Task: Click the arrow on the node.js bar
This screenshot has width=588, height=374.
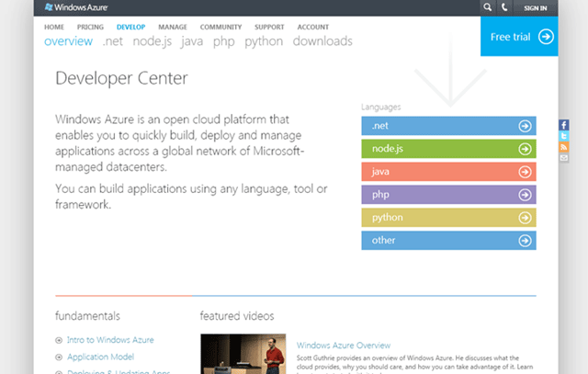Action: pyautogui.click(x=525, y=149)
